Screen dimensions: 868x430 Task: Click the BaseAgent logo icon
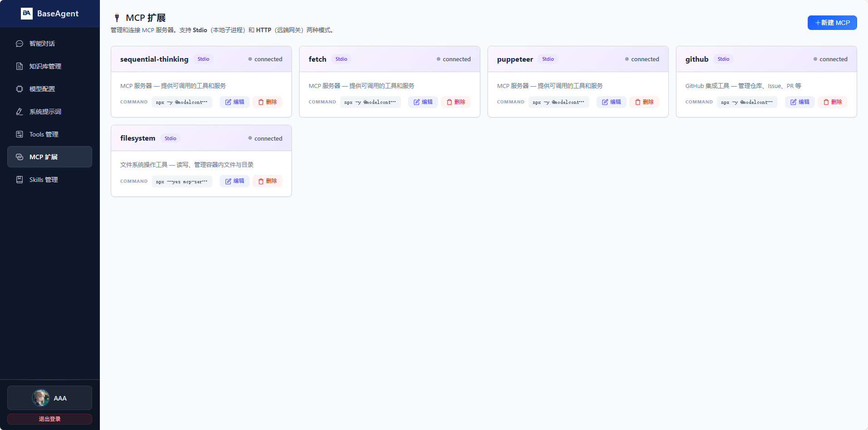click(27, 14)
